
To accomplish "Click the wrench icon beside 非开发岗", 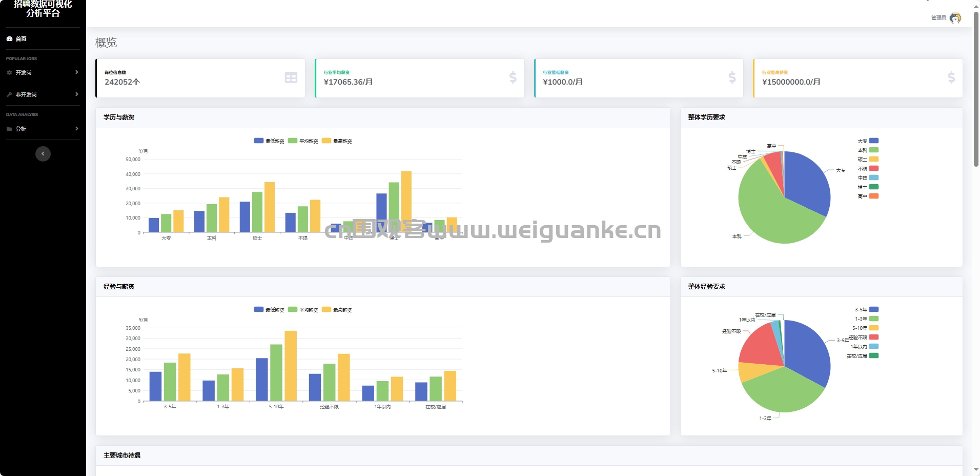I will (9, 94).
